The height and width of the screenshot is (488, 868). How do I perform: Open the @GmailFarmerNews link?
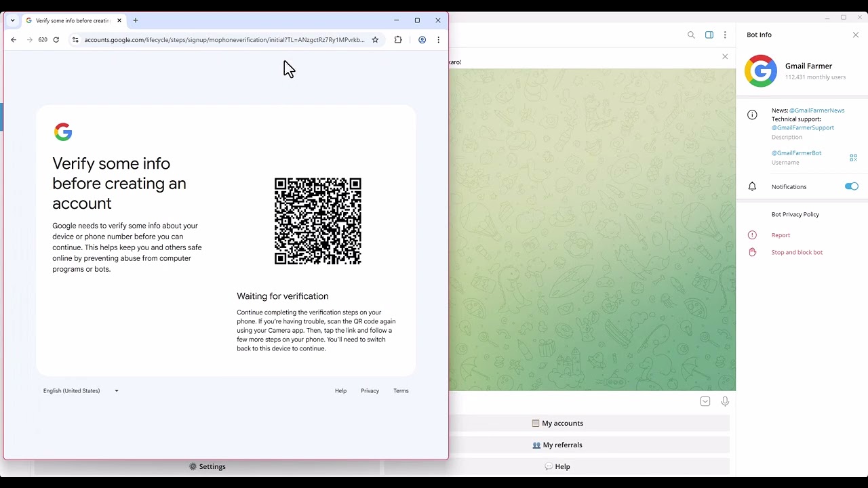816,110
